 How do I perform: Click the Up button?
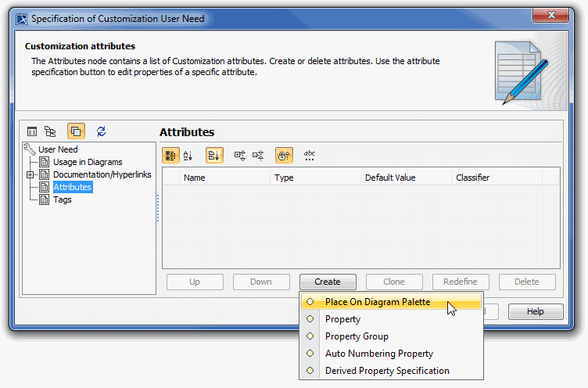(x=195, y=282)
